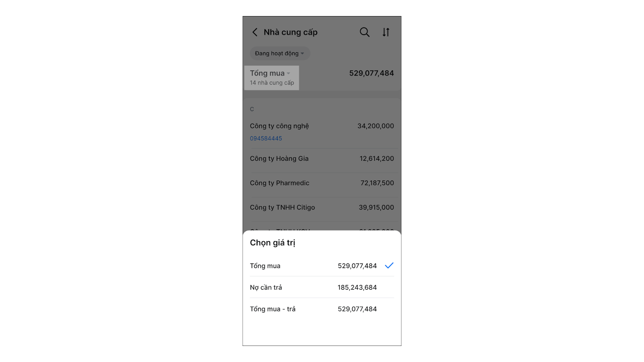
Task: Expand the Đang hoạt động status filter
Action: point(280,53)
